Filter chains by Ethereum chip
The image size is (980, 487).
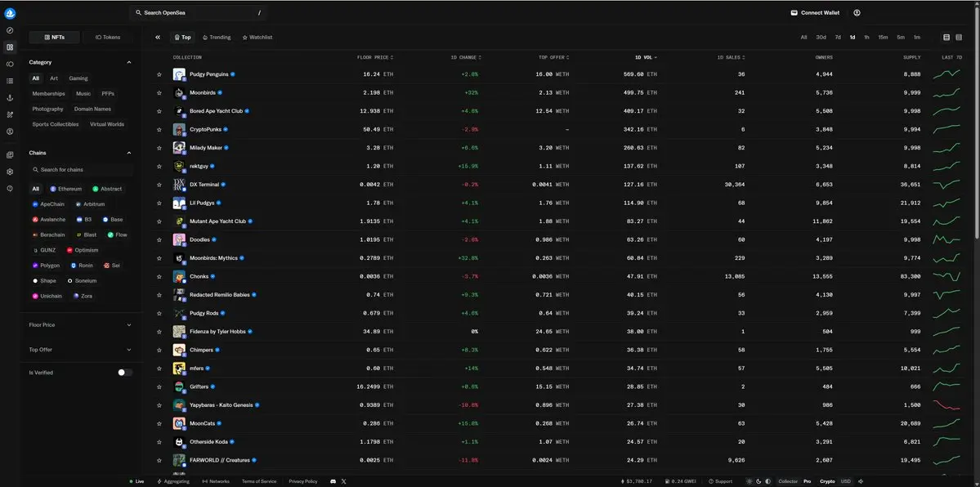[x=66, y=189]
